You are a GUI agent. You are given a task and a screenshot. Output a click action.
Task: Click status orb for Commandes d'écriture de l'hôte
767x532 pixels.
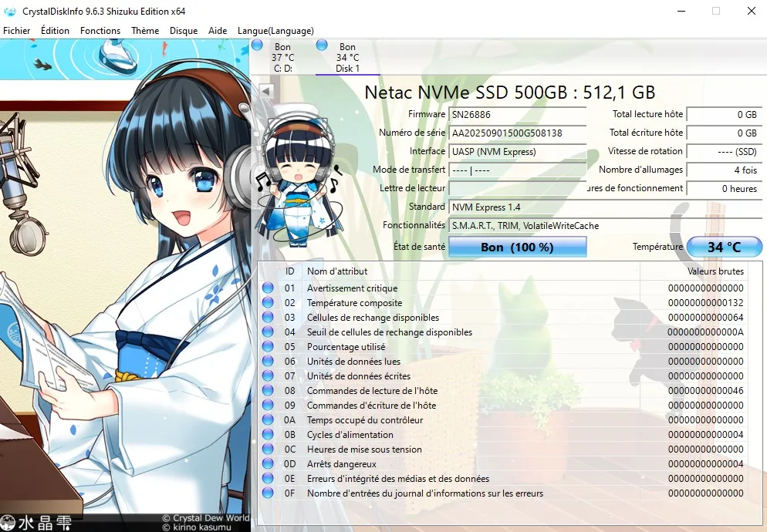268,406
